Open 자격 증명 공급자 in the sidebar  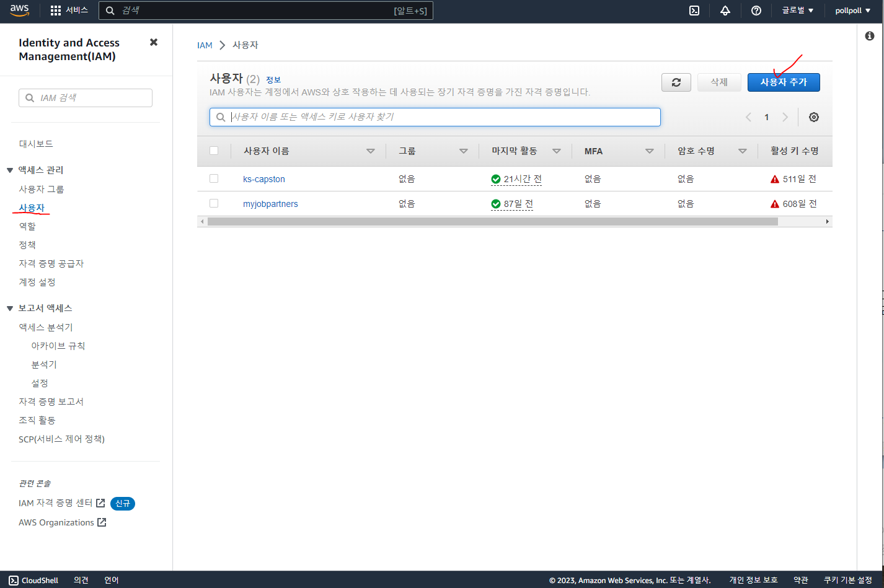coord(51,263)
